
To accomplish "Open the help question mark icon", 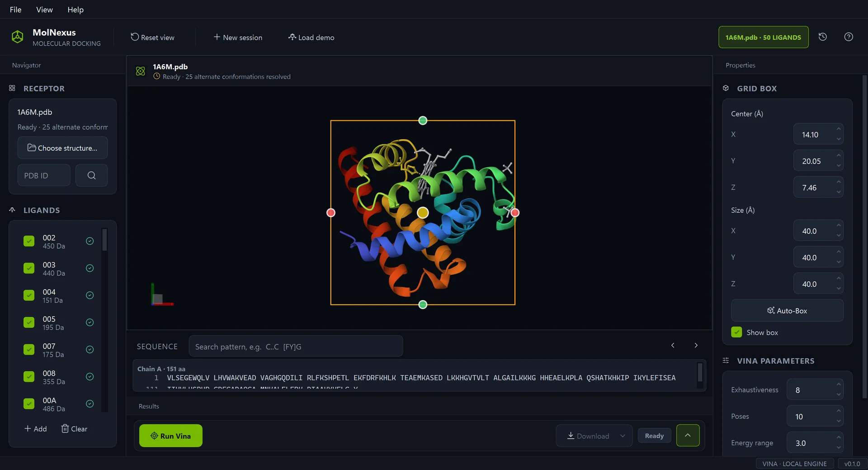I will coord(849,37).
